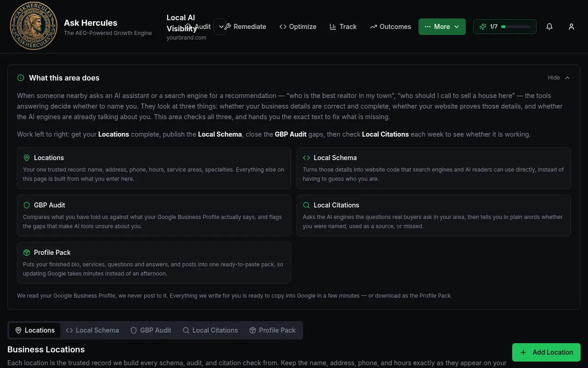Click 'The AEO-Powered Growth Engine' tagline

click(108, 33)
